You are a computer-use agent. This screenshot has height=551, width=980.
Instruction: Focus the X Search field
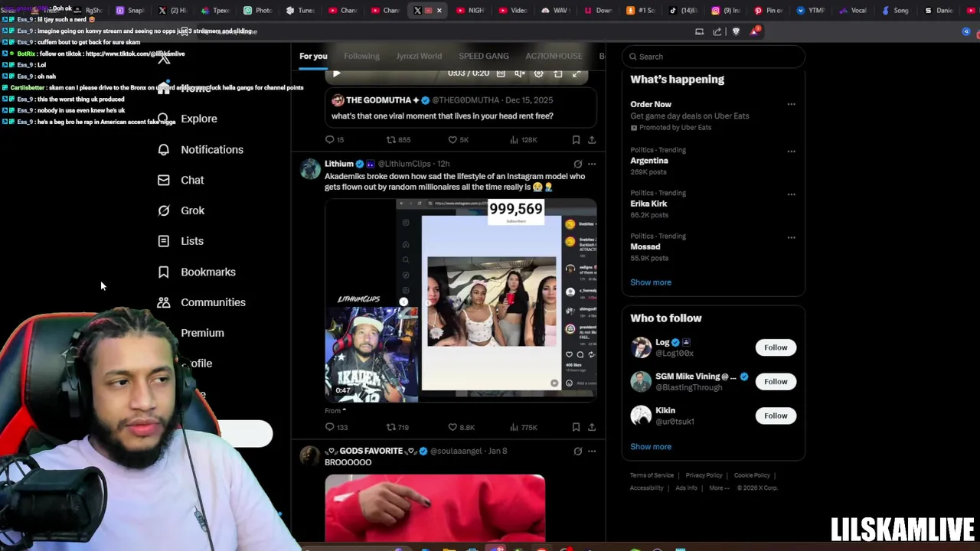[x=714, y=57]
